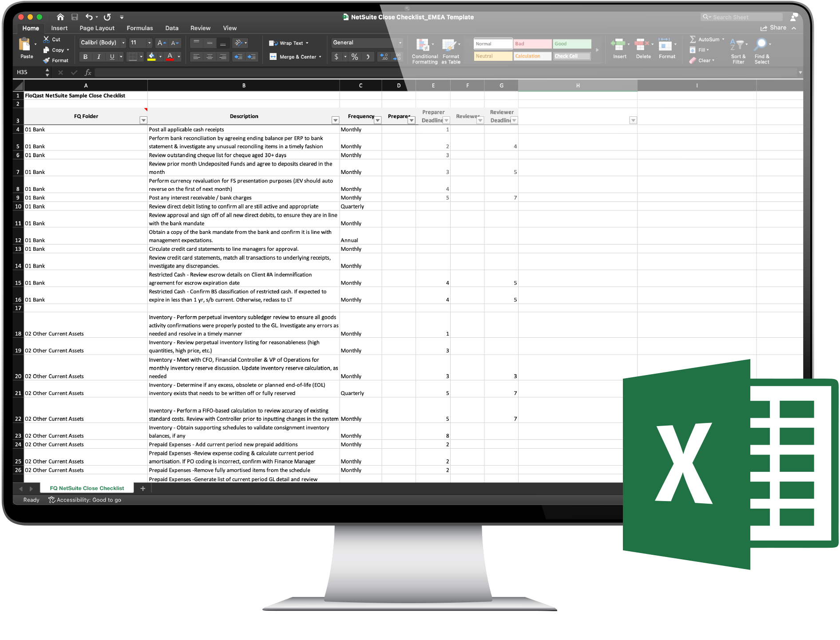Click Merge & Center
Screen dimensions: 840x640
(x=295, y=56)
